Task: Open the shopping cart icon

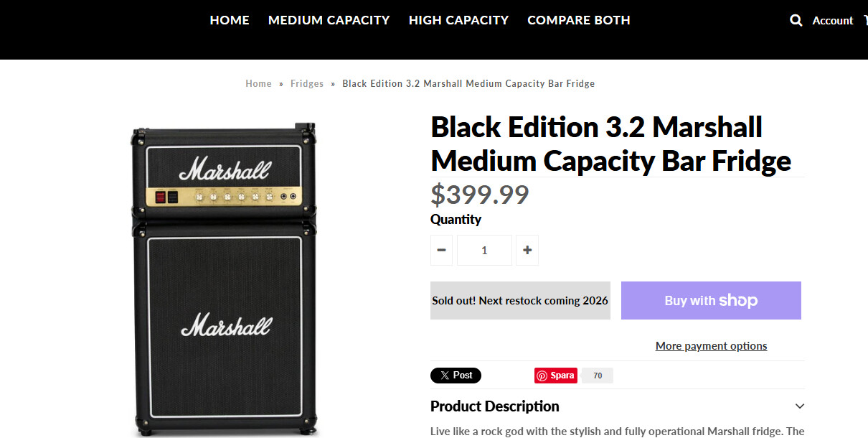Action: 865,21
